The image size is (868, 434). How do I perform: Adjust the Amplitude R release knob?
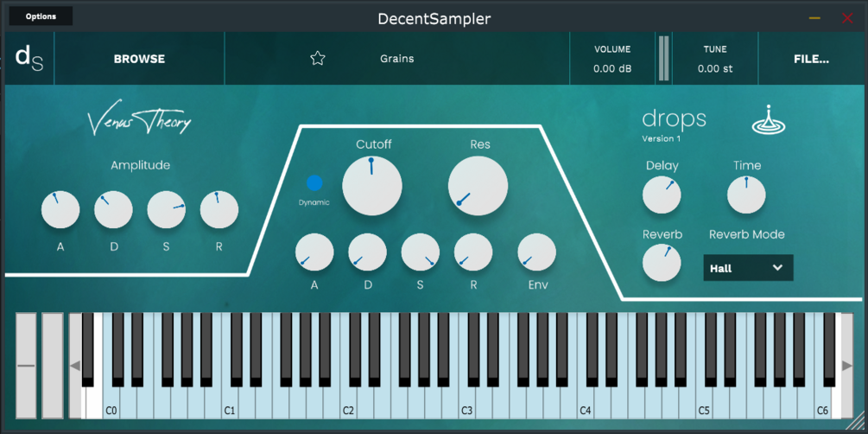(219, 209)
